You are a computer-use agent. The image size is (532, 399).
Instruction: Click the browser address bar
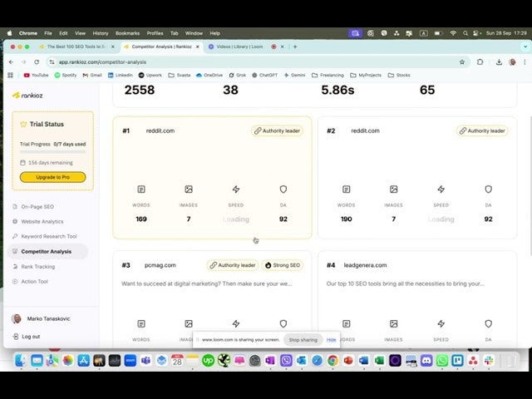249,62
